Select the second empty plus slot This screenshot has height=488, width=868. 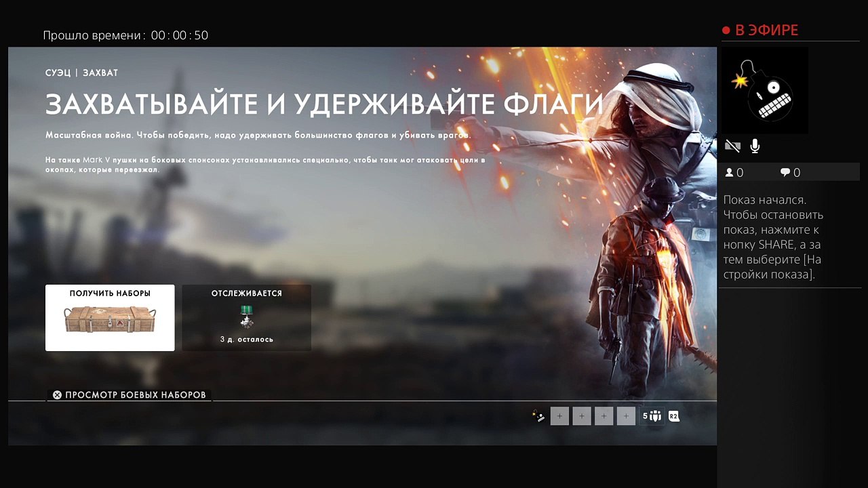coord(582,416)
